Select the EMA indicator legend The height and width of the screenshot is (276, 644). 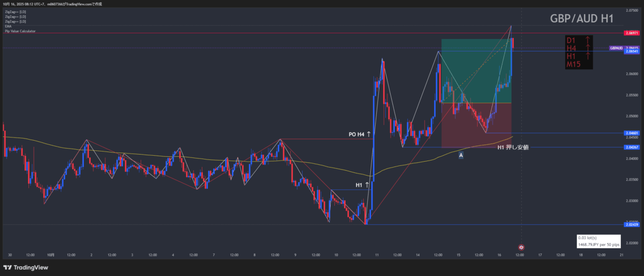coord(8,26)
